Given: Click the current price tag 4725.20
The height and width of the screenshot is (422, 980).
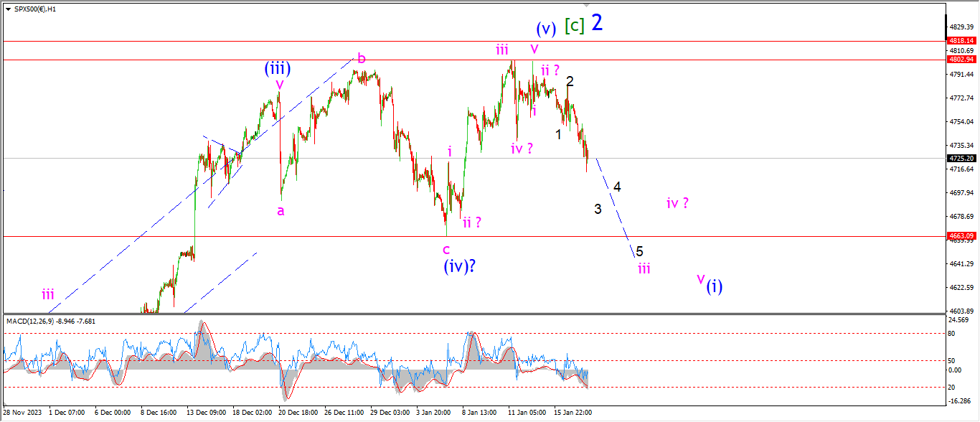Looking at the screenshot, I should (x=962, y=158).
